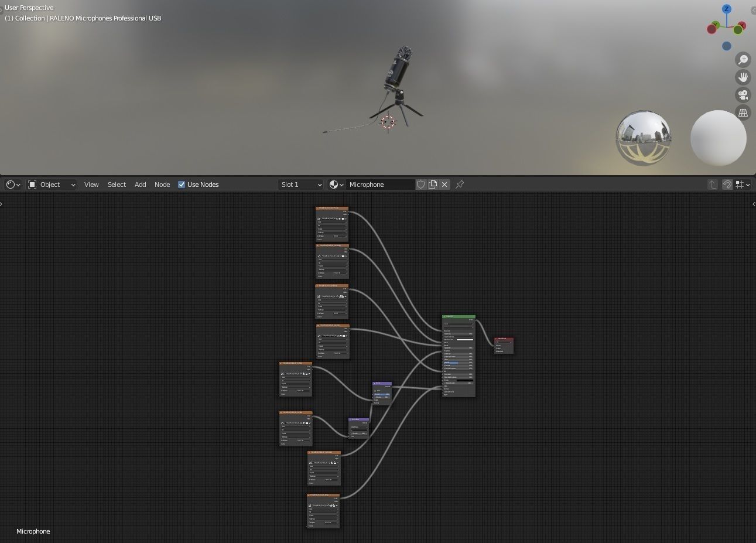Viewport: 756px width, 543px height.
Task: Select the green Principled BSDF node header
Action: [460, 316]
